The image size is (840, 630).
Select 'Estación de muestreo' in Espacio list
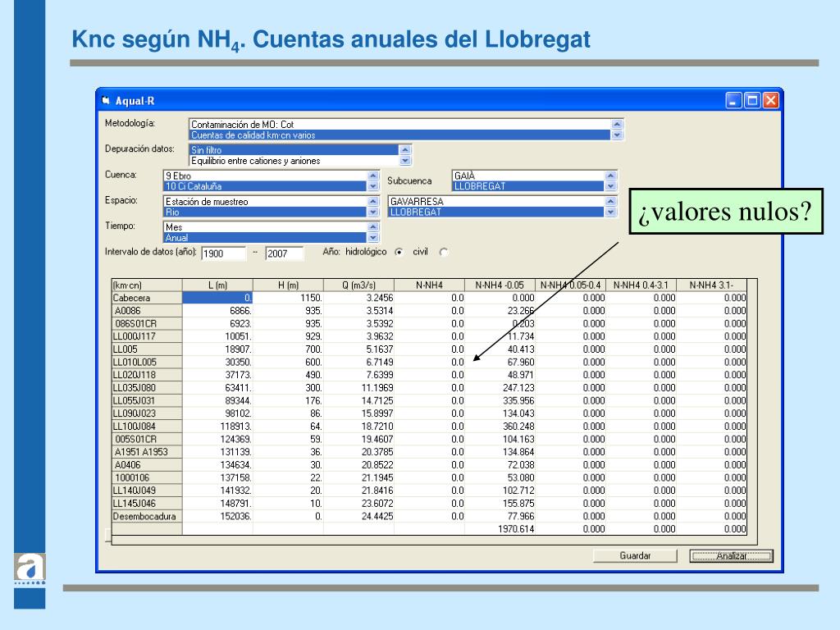(265, 202)
